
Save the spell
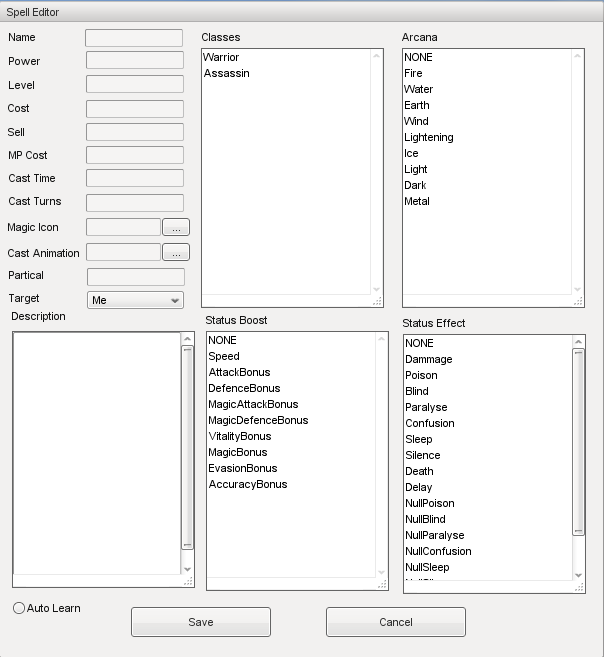click(x=201, y=622)
